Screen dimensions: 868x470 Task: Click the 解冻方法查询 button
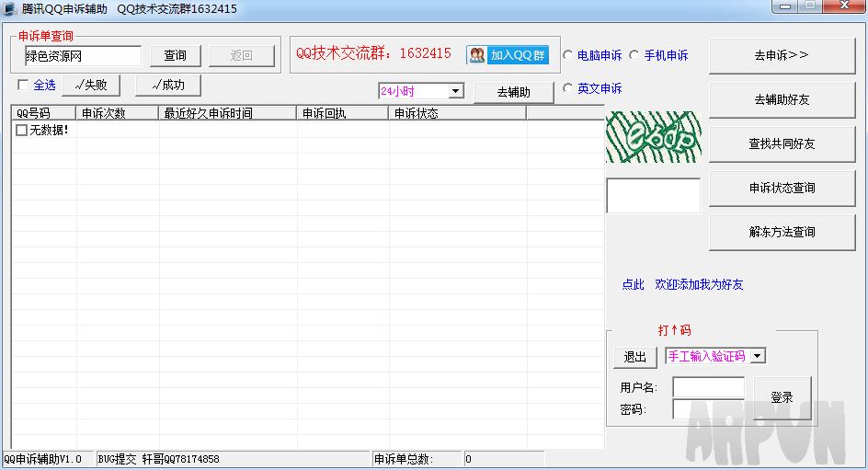782,233
